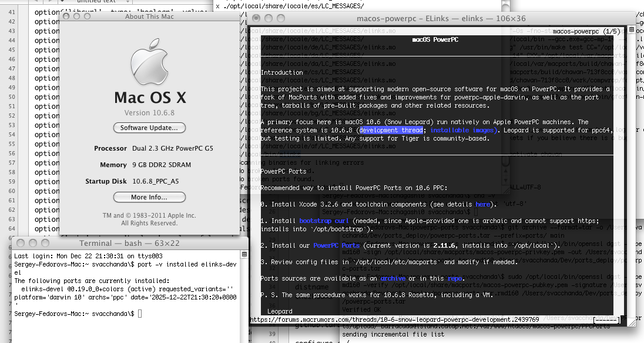Viewport: 644px width, 343px height.
Task: Click the macOS PowerPC page title in ELinks
Action: (x=435, y=39)
